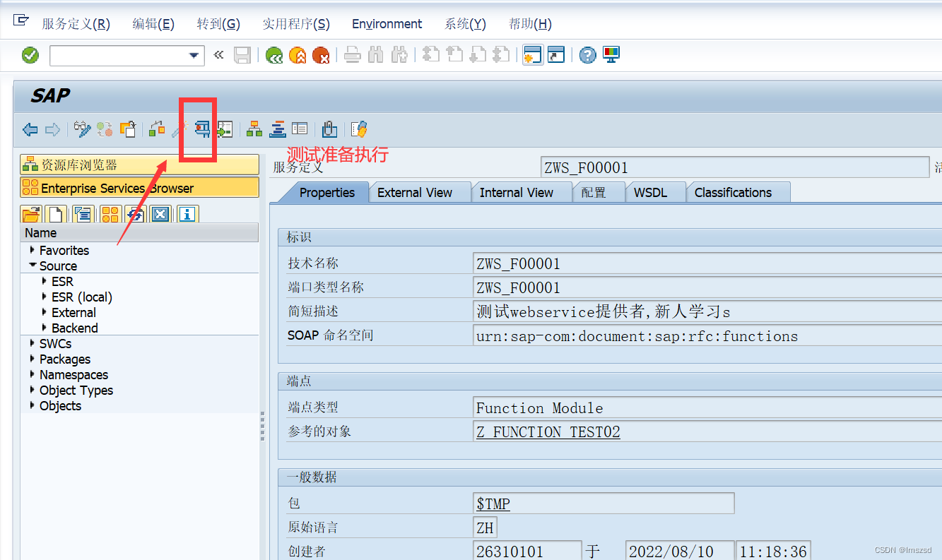
Task: Select the Properties tab
Action: [x=325, y=193]
